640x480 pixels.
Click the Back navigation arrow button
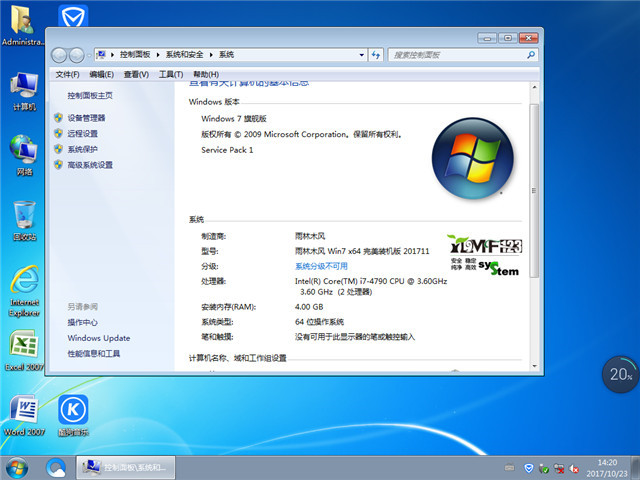coord(59,55)
